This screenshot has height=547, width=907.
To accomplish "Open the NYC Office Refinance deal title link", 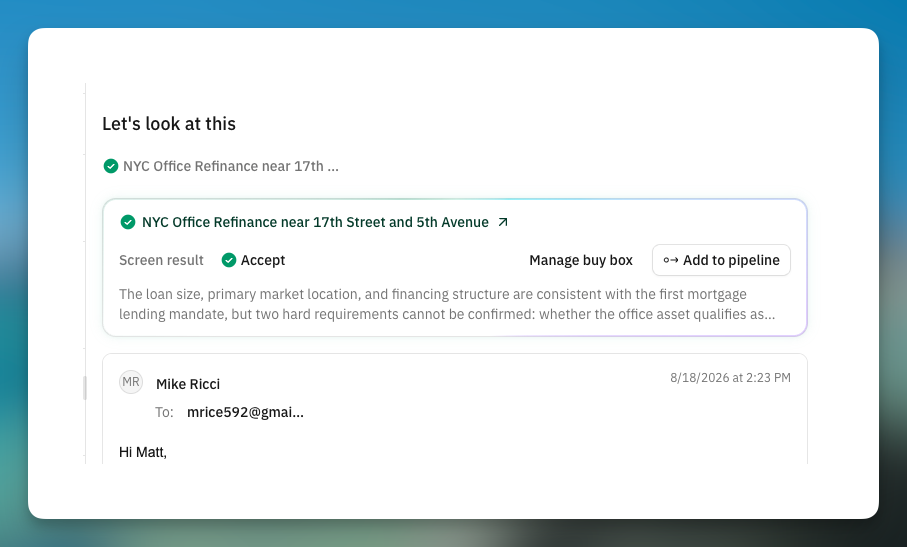I will [315, 223].
